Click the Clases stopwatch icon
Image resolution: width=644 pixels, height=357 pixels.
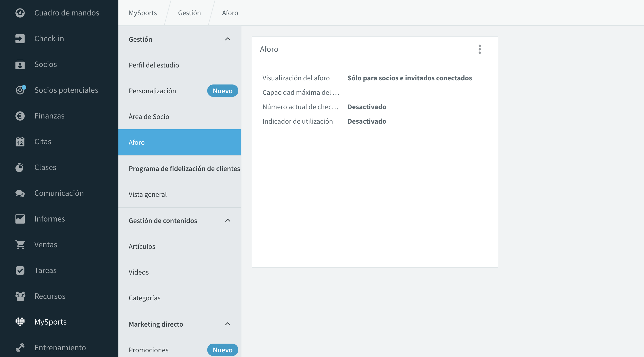20,167
